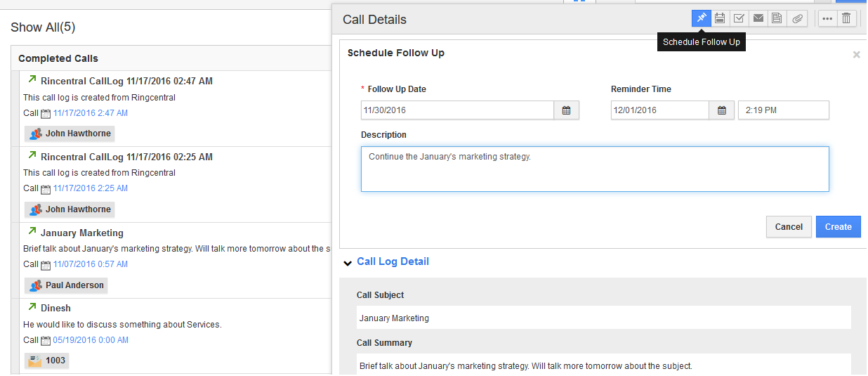This screenshot has width=868, height=376.
Task: Click into the Description text area
Action: coord(594,169)
